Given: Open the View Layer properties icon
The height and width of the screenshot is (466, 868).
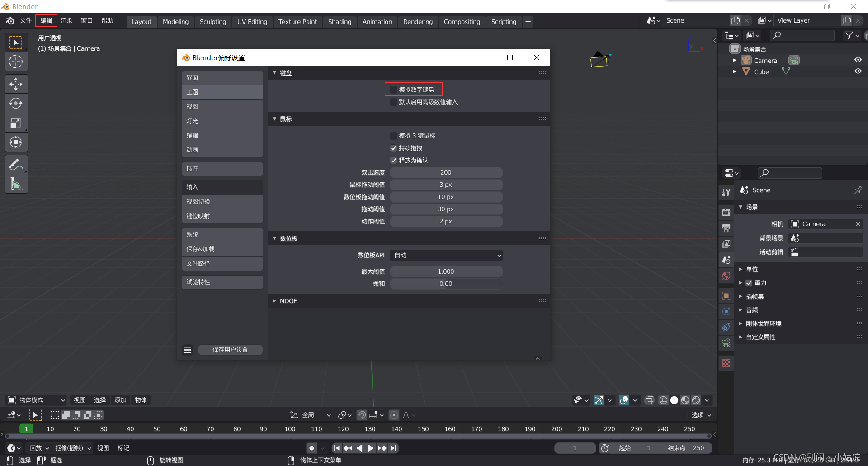Looking at the screenshot, I should tap(726, 244).
